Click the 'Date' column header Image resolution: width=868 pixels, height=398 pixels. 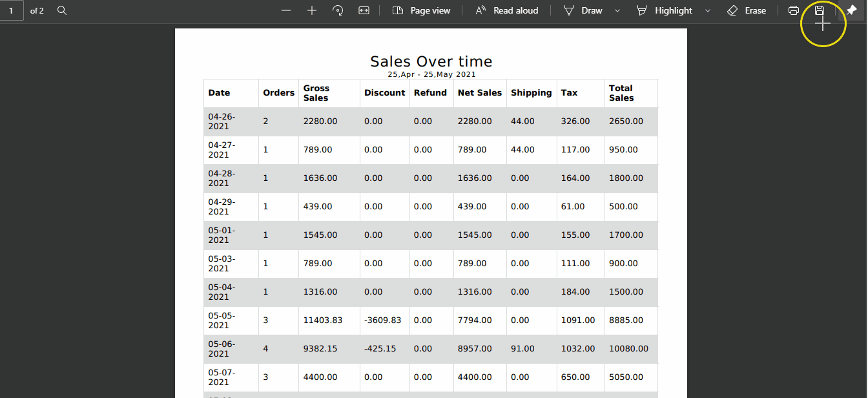tap(219, 93)
